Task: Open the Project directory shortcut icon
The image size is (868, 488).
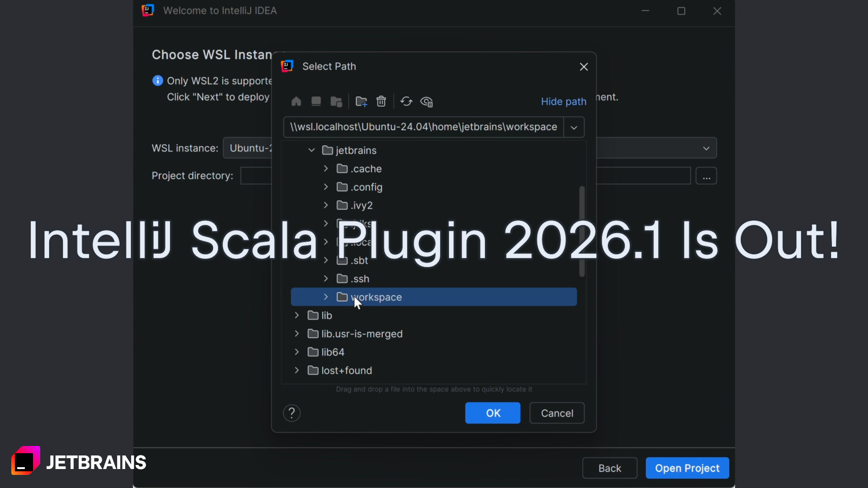Action: point(336,101)
